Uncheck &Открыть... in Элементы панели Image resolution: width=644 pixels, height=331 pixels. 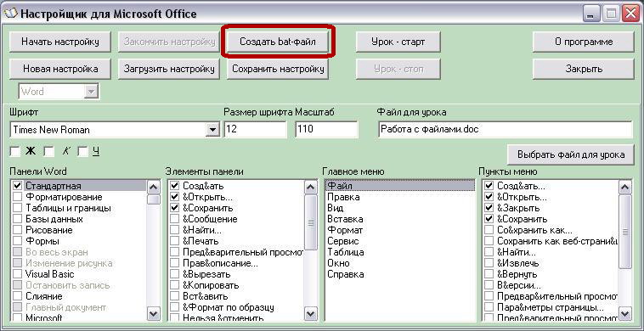(174, 197)
